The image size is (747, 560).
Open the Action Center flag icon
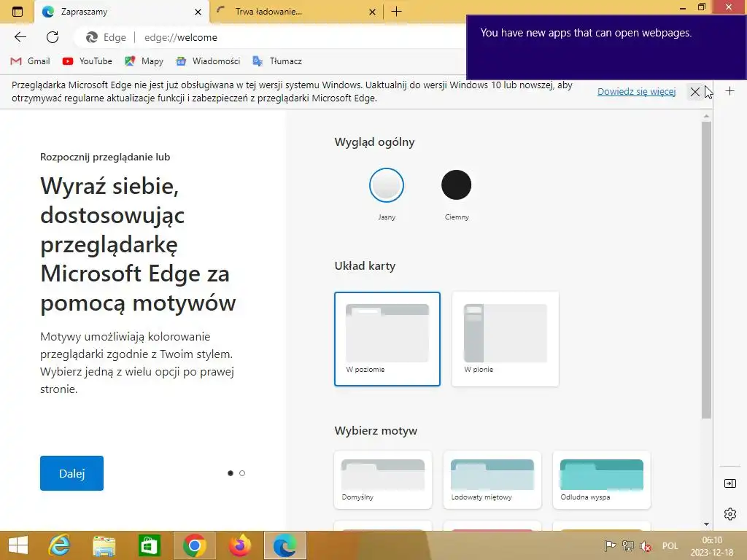click(609, 545)
